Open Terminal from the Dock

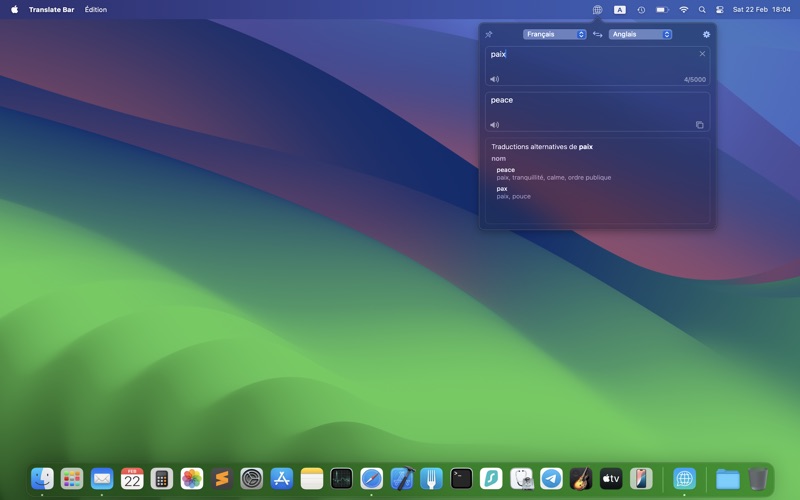pyautogui.click(x=462, y=479)
